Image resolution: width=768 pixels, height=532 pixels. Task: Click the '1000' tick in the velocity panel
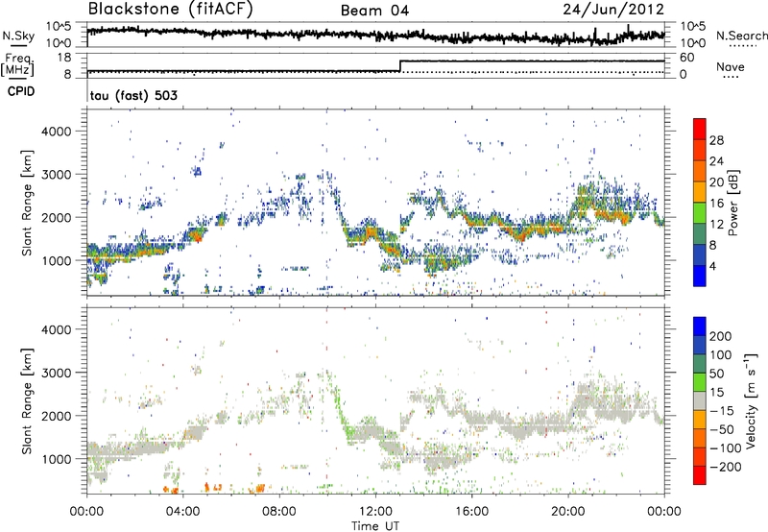tap(57, 459)
